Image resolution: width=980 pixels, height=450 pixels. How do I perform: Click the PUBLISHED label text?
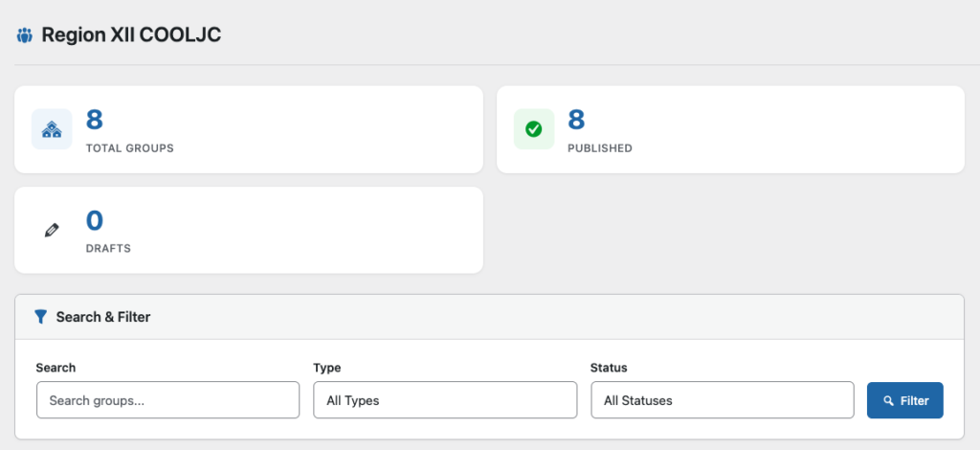(600, 148)
